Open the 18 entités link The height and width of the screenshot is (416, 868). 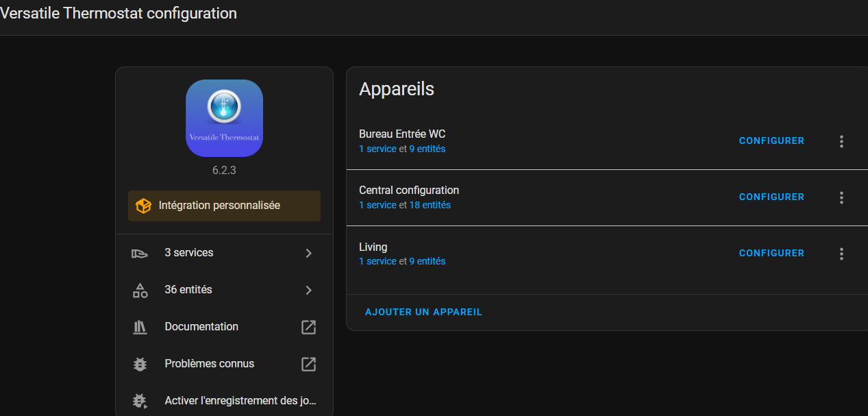[430, 205]
